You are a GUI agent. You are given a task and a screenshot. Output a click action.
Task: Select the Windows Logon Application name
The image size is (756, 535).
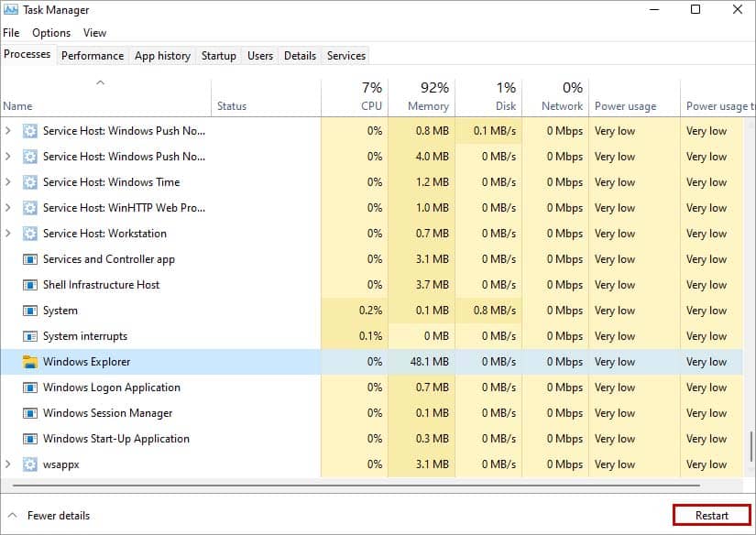click(x=112, y=388)
